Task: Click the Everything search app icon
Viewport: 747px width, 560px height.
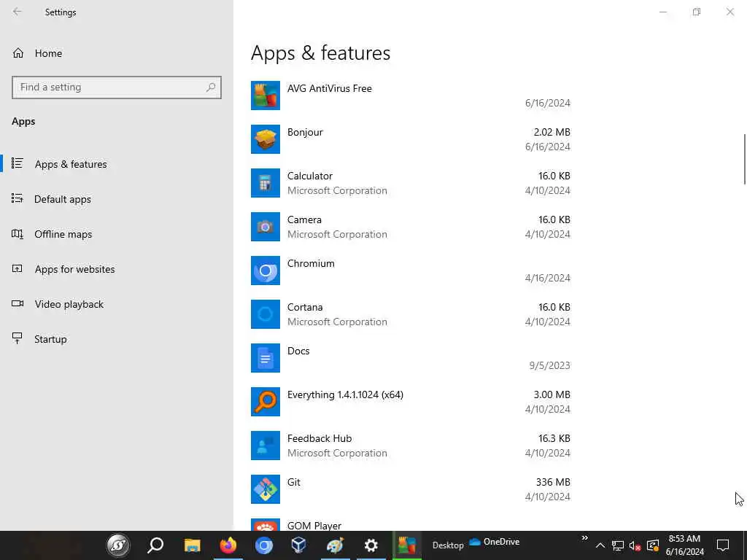Action: [266, 402]
